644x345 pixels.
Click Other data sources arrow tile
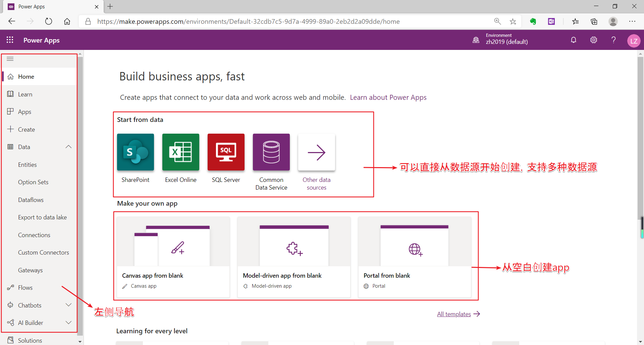click(316, 152)
